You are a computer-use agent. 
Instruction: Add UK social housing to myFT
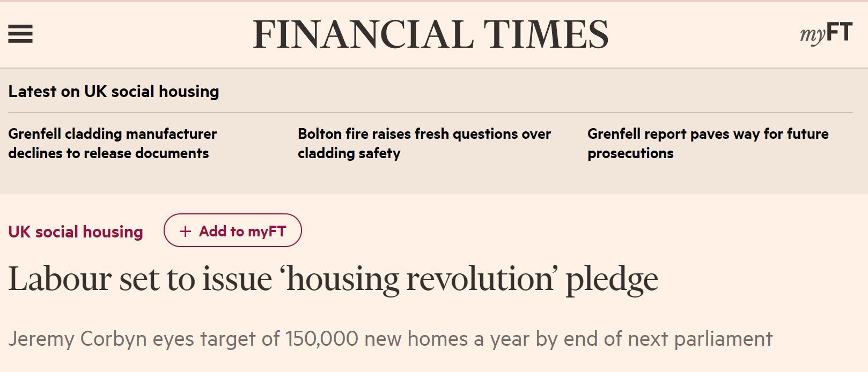(233, 231)
